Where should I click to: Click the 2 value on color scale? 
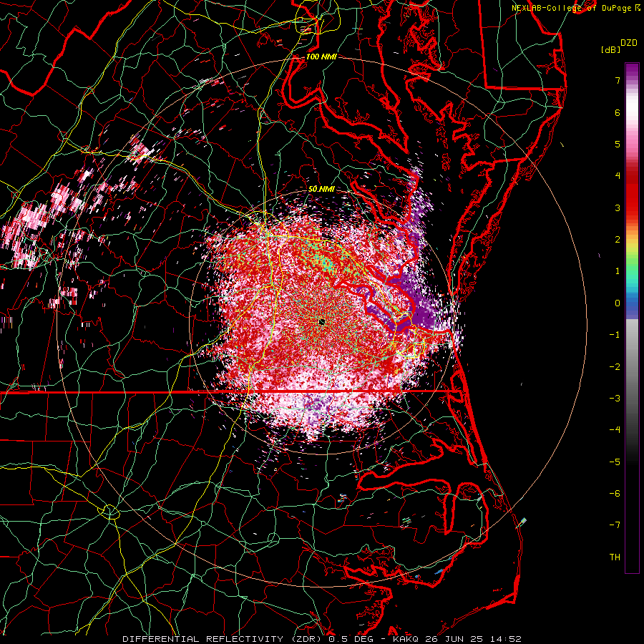click(x=618, y=240)
